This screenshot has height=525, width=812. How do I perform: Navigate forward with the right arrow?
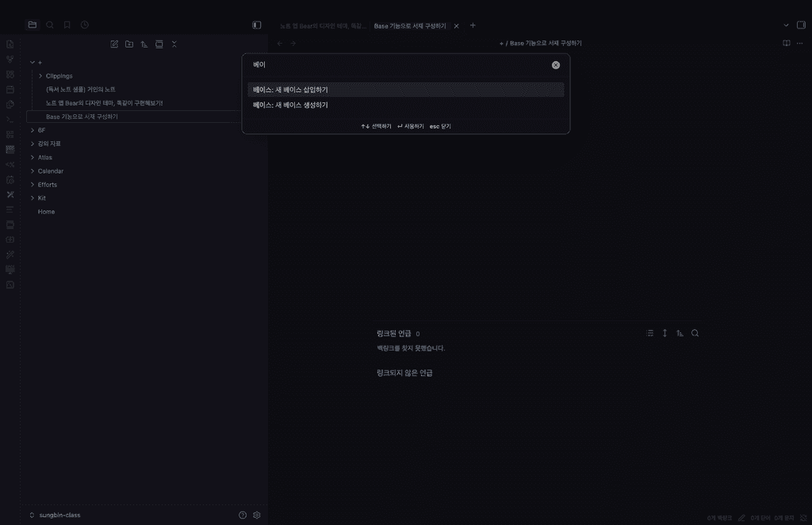point(293,44)
